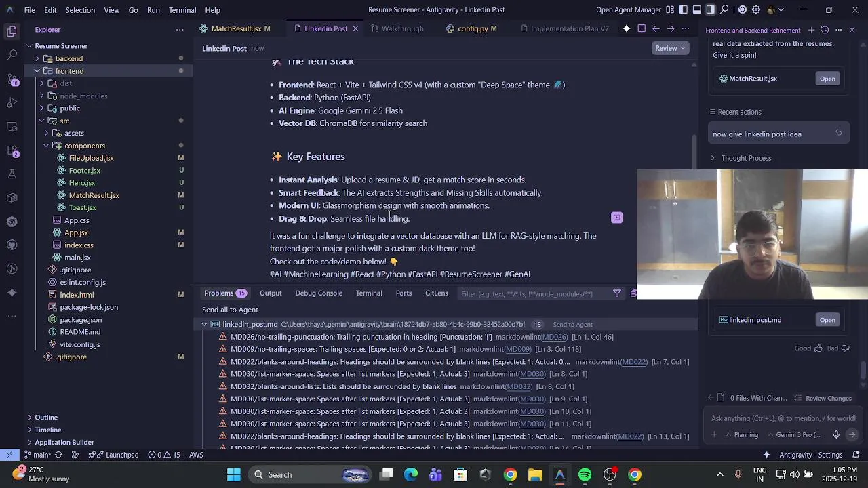Open editor more actions ellipsis menu
868x488 pixels.
pos(686,28)
